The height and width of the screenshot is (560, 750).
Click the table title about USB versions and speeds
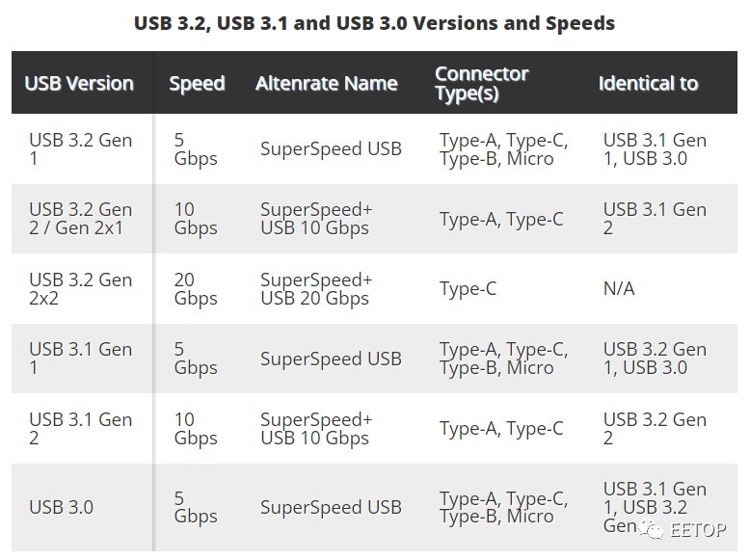(x=375, y=23)
